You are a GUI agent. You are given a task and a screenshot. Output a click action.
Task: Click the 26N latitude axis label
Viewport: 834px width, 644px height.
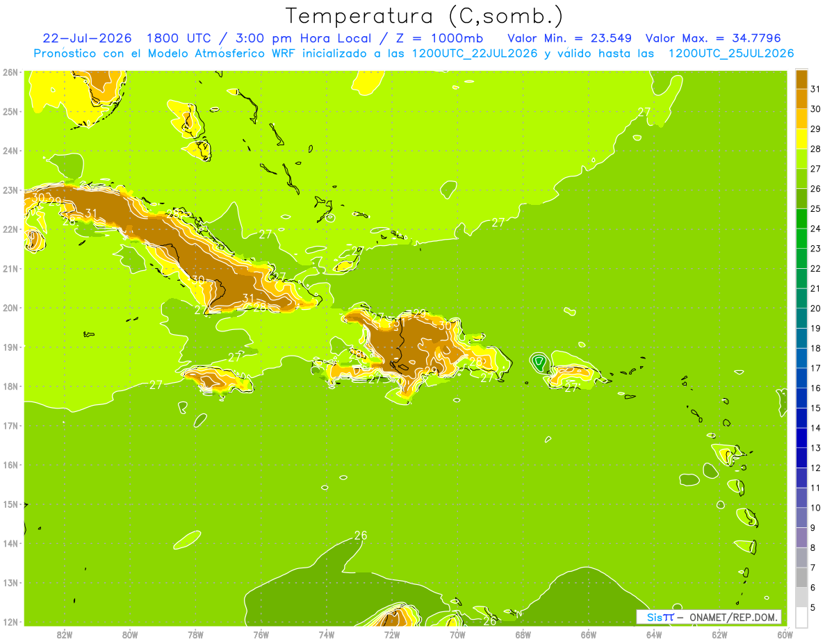pos(10,72)
